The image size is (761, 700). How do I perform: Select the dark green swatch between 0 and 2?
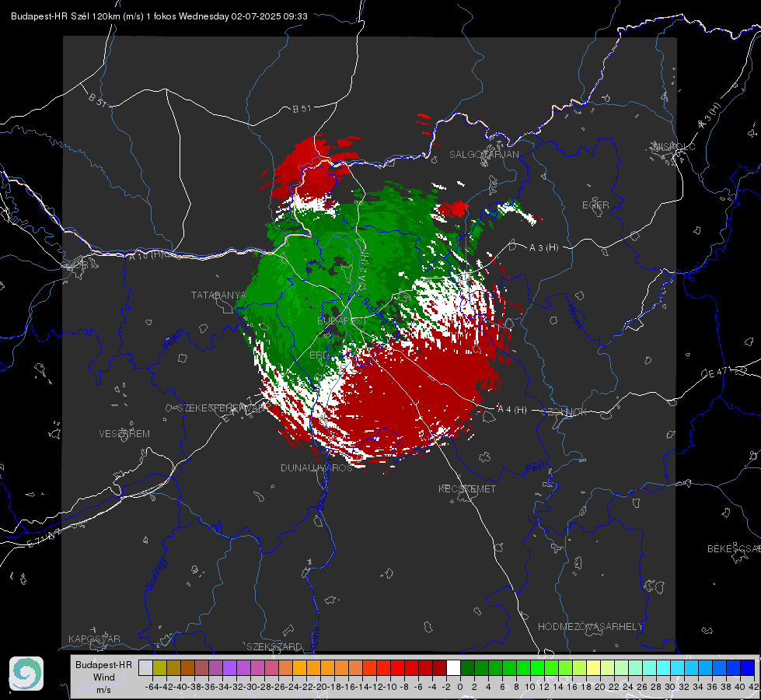[467, 668]
